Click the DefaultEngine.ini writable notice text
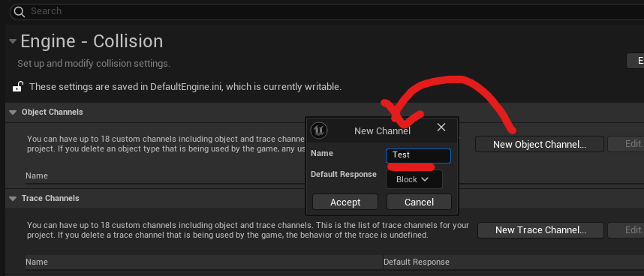This screenshot has height=276, width=644. point(185,87)
